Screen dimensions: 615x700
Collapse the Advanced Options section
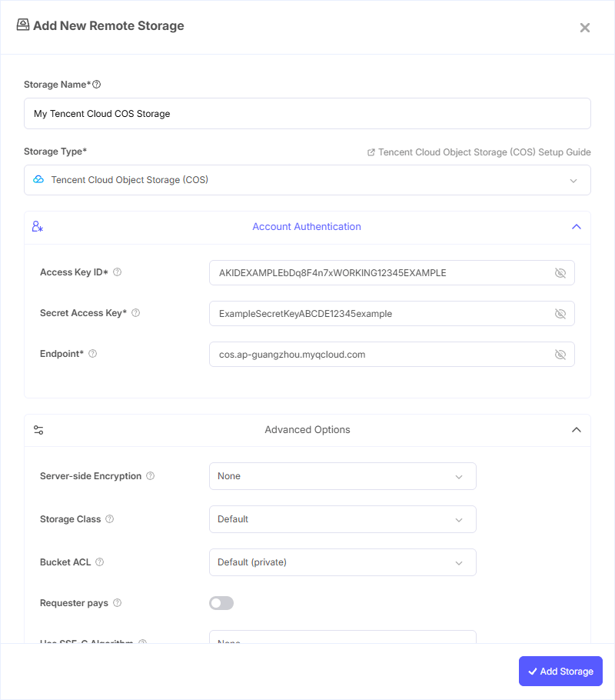pos(576,430)
